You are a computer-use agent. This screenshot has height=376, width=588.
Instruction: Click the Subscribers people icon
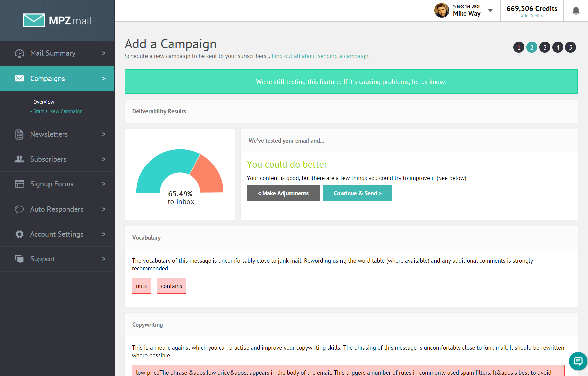click(19, 159)
